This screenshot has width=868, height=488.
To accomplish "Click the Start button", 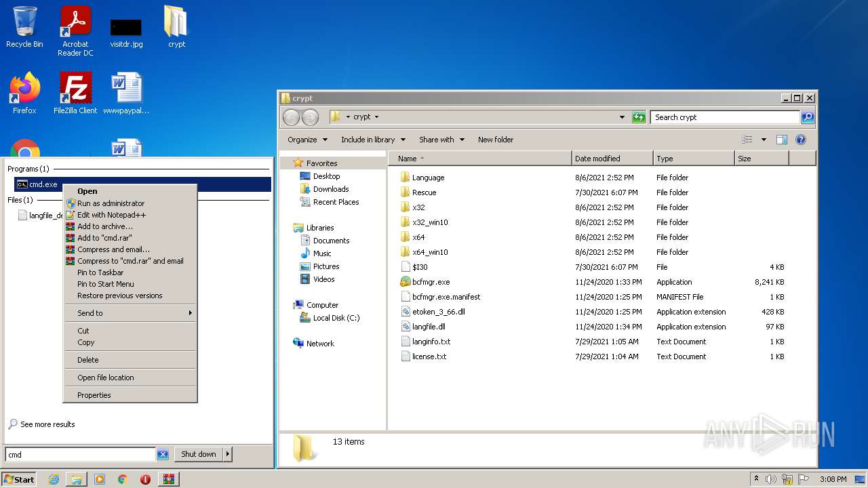I will click(x=19, y=479).
